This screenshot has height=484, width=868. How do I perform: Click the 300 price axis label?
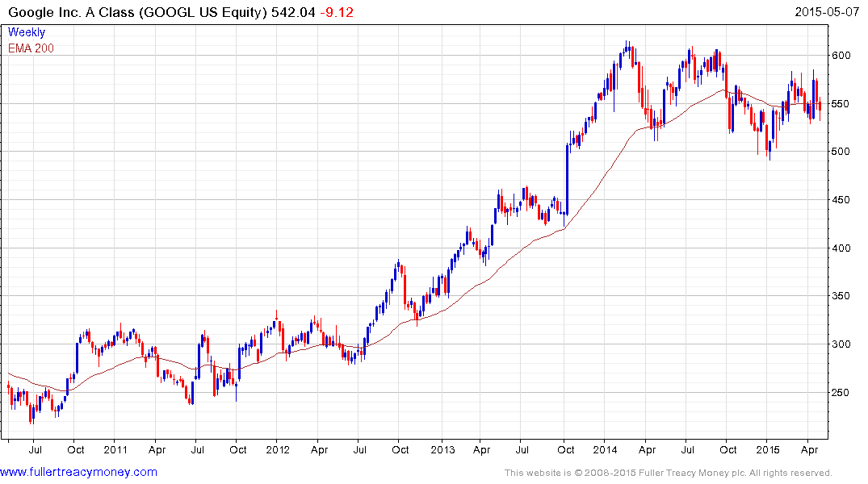841,344
